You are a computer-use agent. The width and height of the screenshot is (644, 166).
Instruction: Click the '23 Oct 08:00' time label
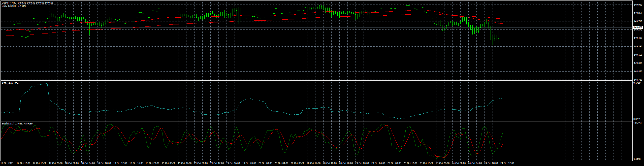(394, 163)
